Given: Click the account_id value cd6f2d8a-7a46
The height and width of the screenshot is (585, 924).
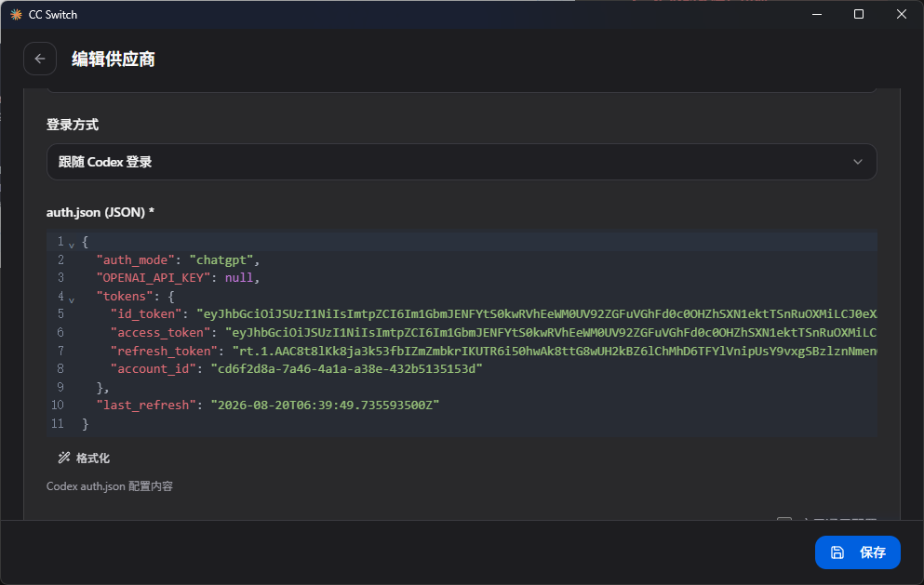Looking at the screenshot, I should pyautogui.click(x=346, y=369).
